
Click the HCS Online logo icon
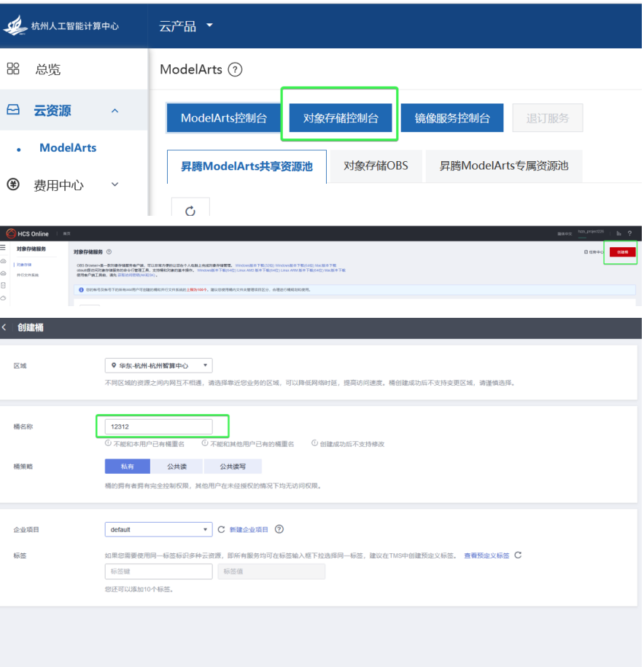[x=11, y=233]
